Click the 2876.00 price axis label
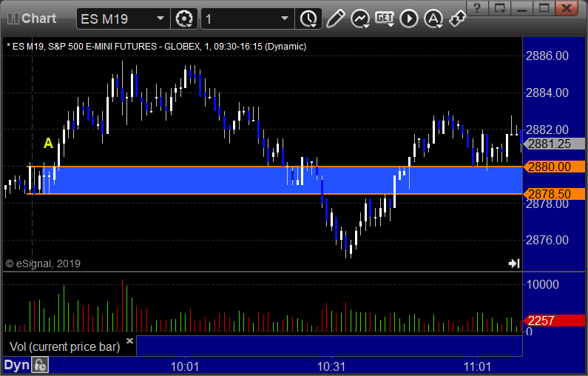 coord(547,240)
